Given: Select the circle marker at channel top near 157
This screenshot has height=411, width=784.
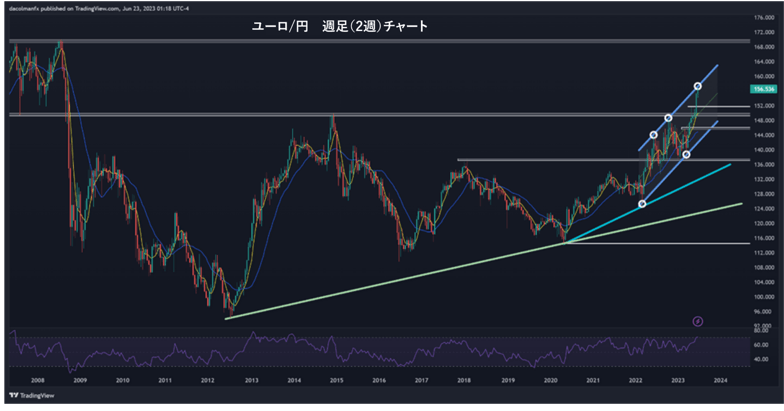Looking at the screenshot, I should pos(698,86).
